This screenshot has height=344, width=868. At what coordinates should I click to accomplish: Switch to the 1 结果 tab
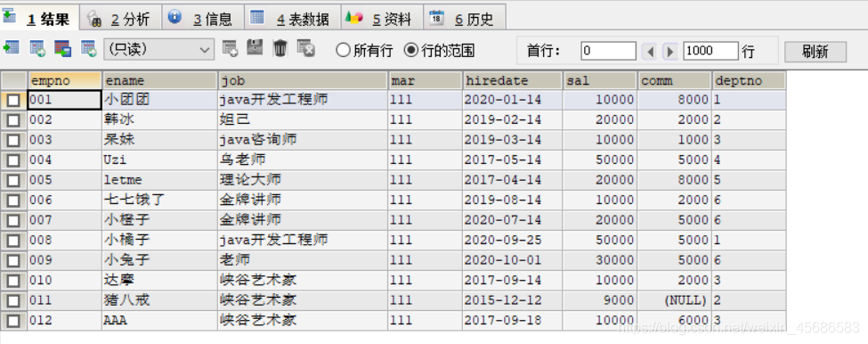click(40, 19)
